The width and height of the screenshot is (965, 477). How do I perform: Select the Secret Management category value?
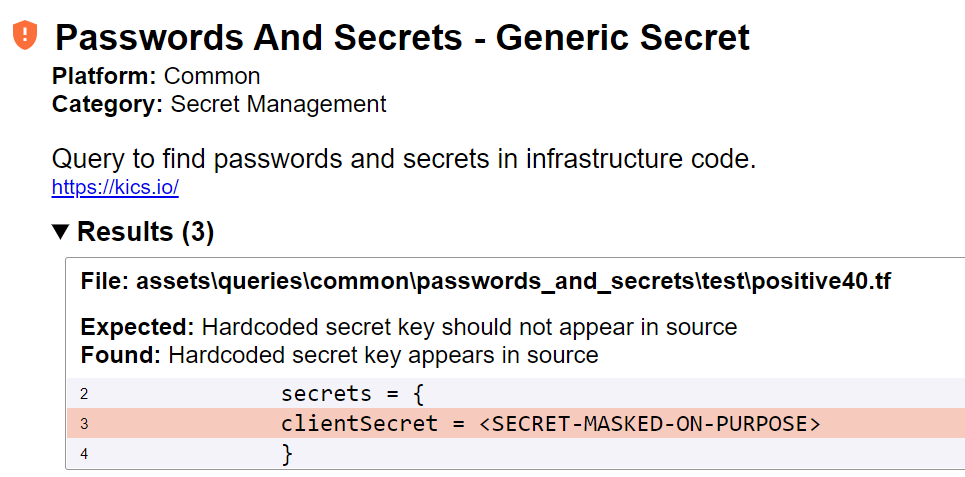click(x=278, y=104)
